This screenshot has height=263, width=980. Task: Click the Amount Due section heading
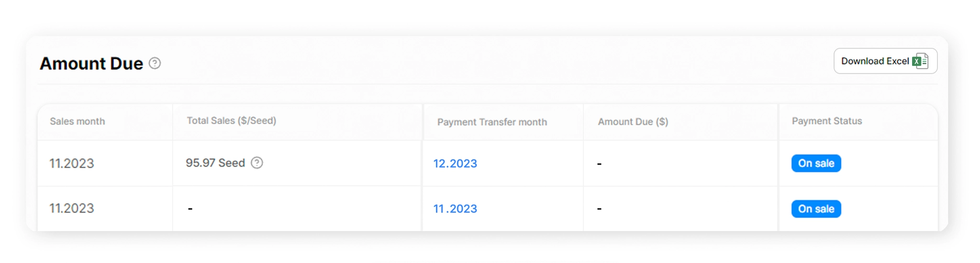coord(91,64)
